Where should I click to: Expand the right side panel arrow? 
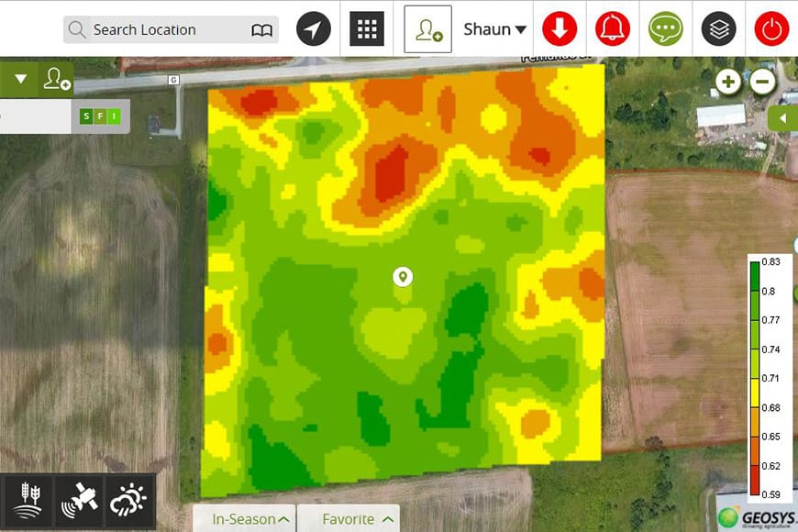point(782,118)
